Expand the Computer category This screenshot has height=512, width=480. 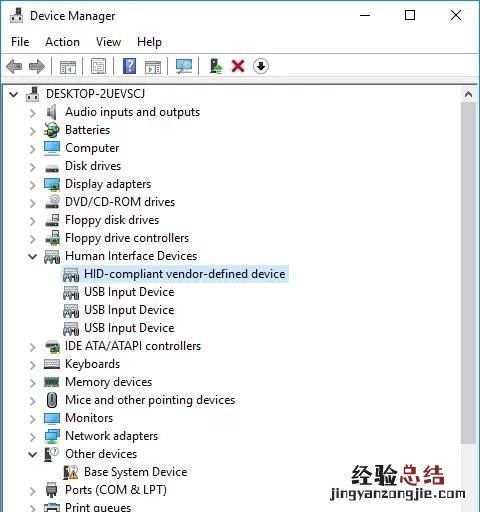tap(32, 149)
